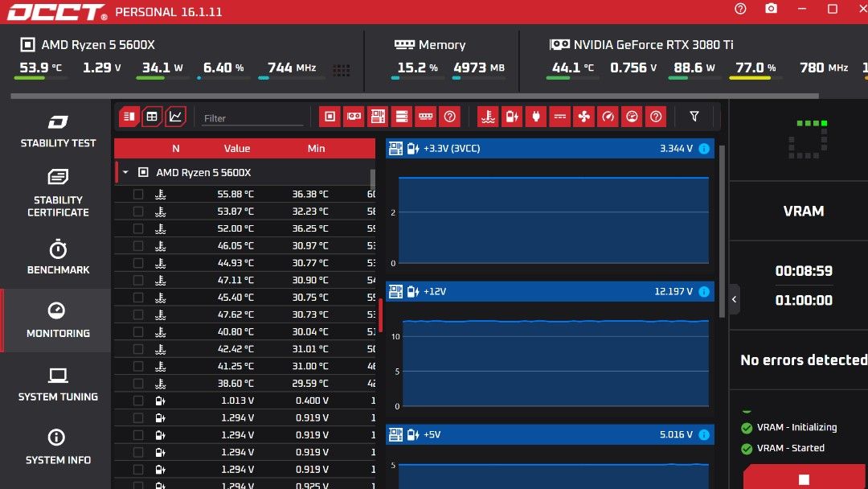Check the box for the 1.013 V row

138,401
